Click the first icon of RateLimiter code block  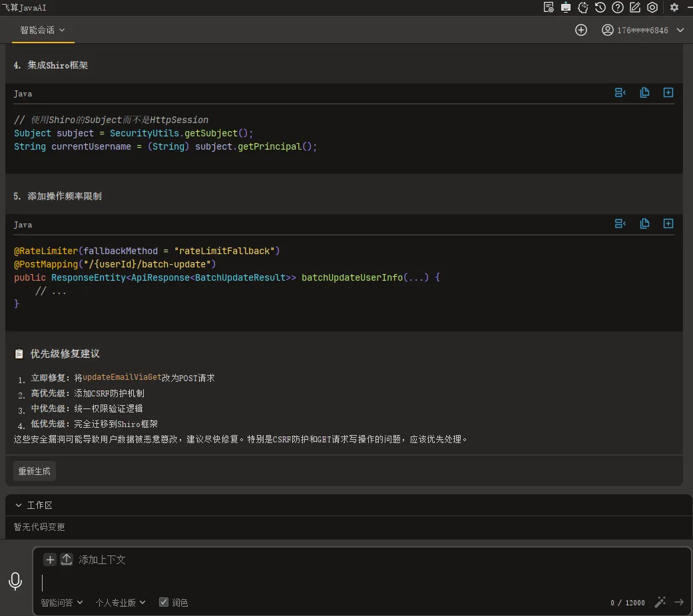(x=620, y=224)
